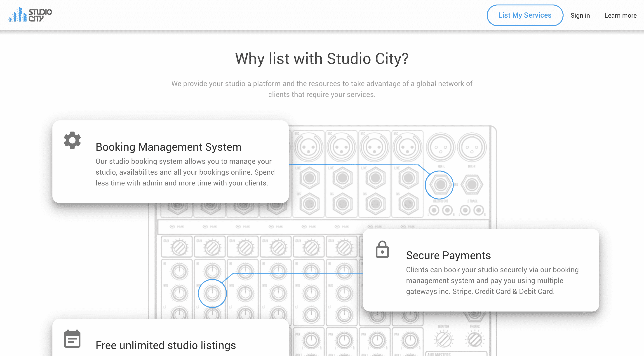Image resolution: width=644 pixels, height=356 pixels.
Task: Click the circled knob on the mixer illustration
Action: [212, 293]
